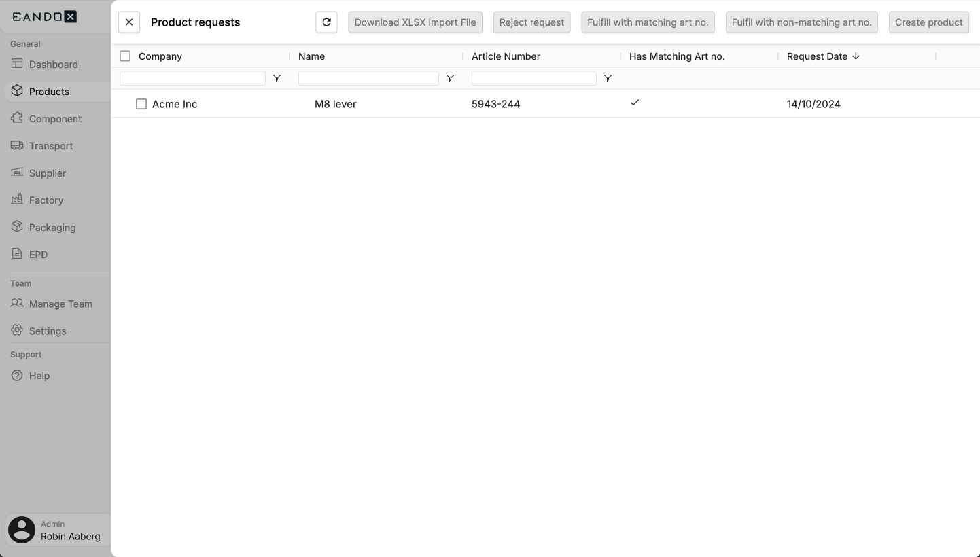Check the Acme Inc row checkbox

point(141,104)
